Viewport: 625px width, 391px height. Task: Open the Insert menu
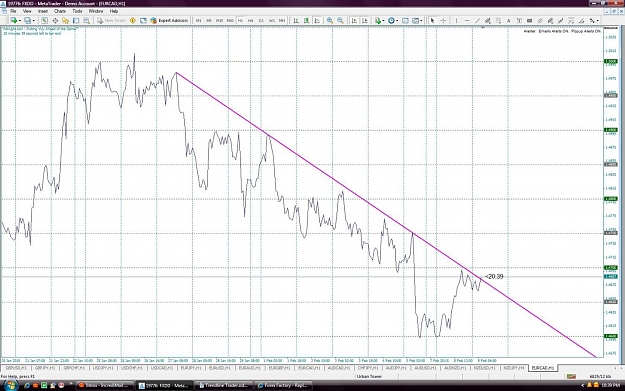(43, 11)
